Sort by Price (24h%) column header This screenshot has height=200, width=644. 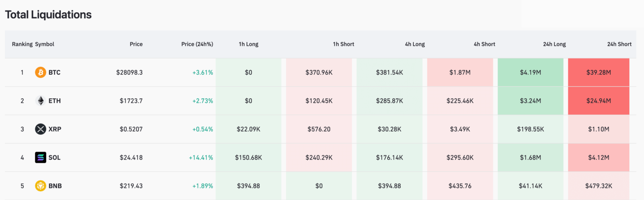point(197,44)
